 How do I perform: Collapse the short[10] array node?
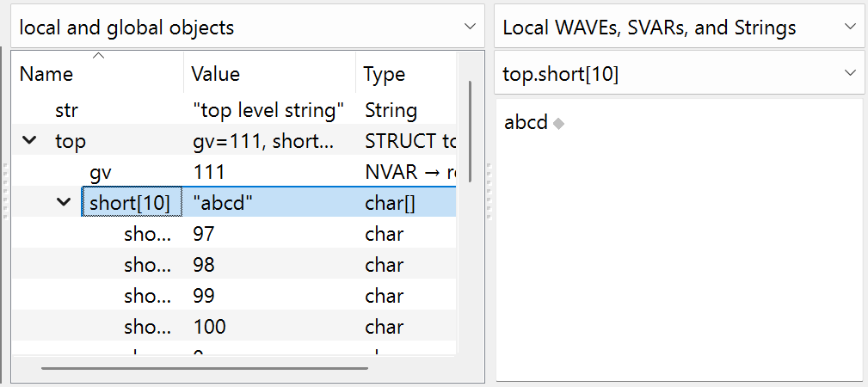64,203
